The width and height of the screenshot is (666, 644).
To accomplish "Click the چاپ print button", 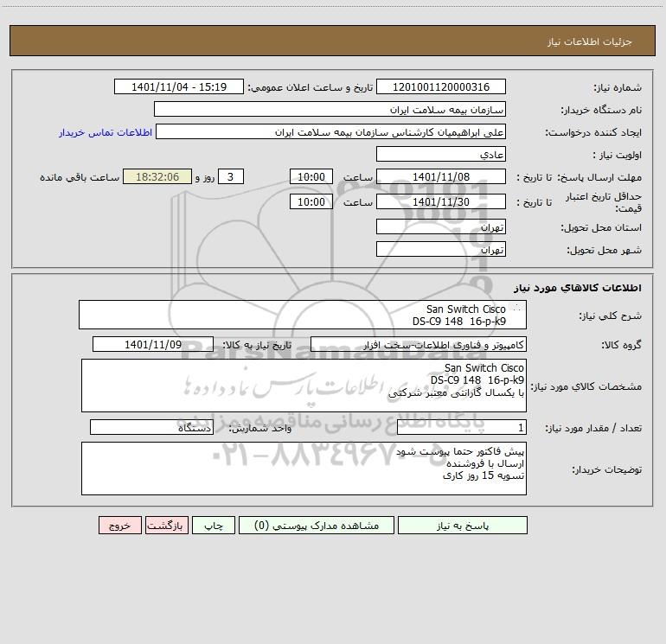I will click(x=214, y=525).
